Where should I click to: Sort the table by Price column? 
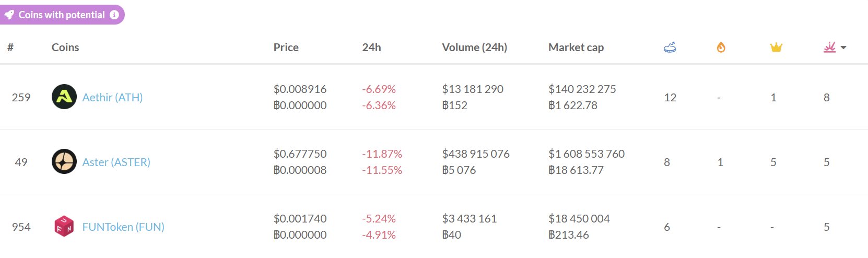286,48
